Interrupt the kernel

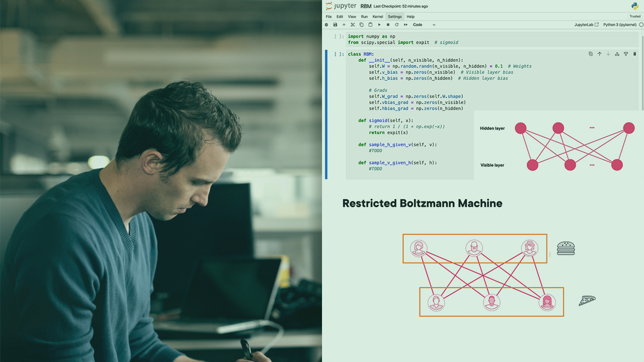388,24
